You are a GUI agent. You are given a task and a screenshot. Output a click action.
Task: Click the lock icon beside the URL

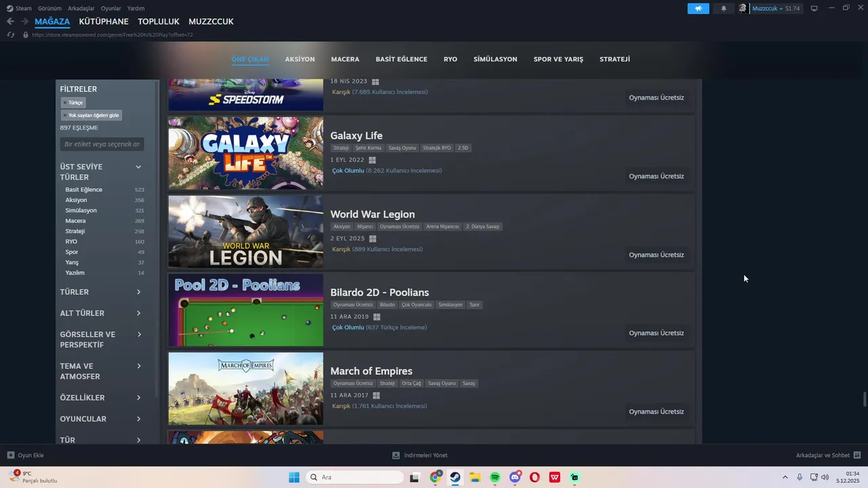[x=25, y=35]
